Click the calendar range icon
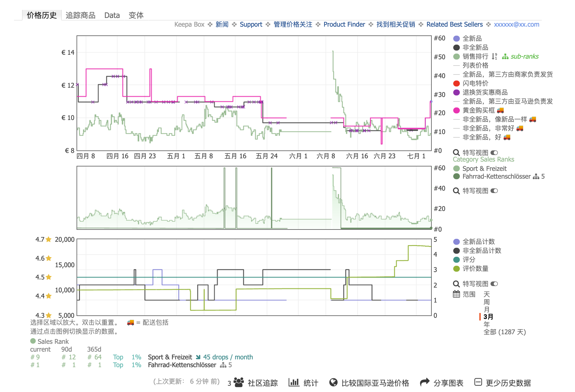 [x=456, y=294]
